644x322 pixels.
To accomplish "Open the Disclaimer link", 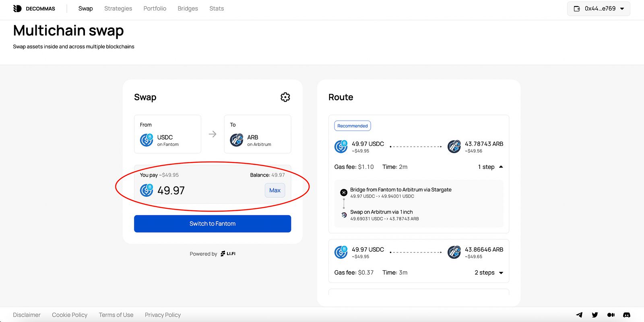I will (x=27, y=315).
